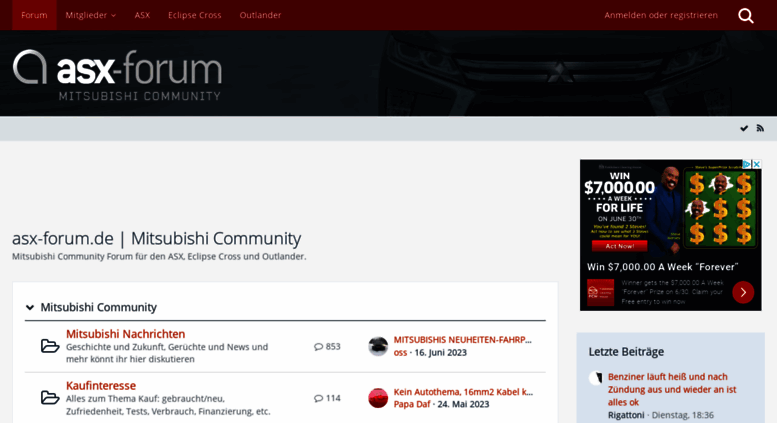Click Kaufinteresse folder icon
Viewport: 777px width, 423px height.
pos(50,397)
